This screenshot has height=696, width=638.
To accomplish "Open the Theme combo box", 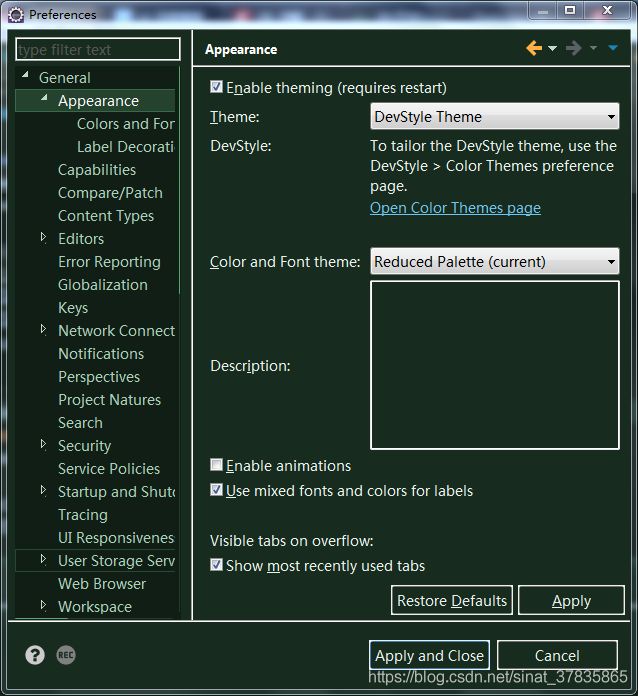I will 495,116.
